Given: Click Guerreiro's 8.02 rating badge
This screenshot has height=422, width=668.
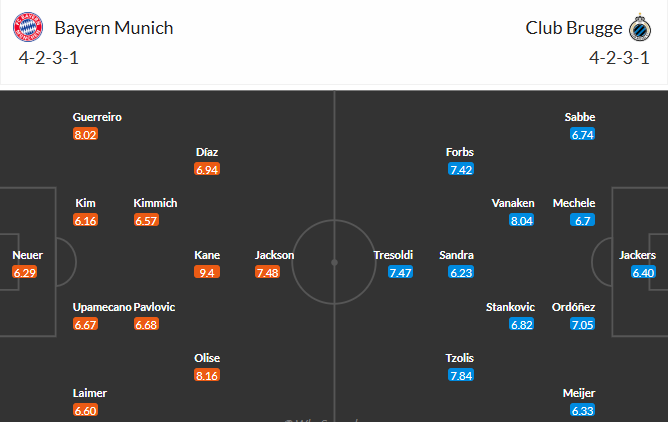Looking at the screenshot, I should click(85, 135).
